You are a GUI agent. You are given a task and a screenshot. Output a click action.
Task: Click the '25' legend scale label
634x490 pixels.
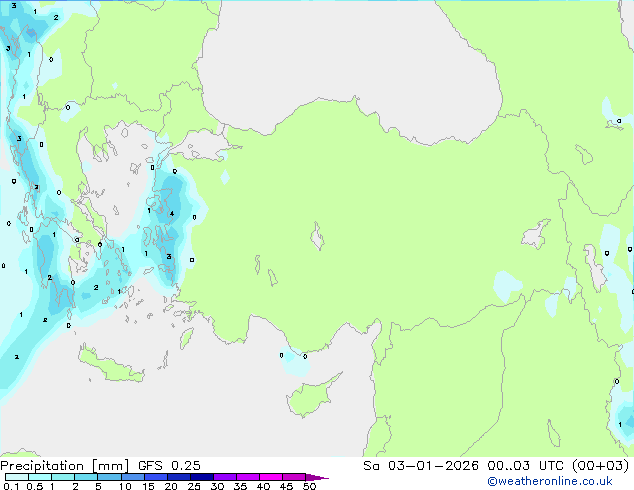[194, 486]
